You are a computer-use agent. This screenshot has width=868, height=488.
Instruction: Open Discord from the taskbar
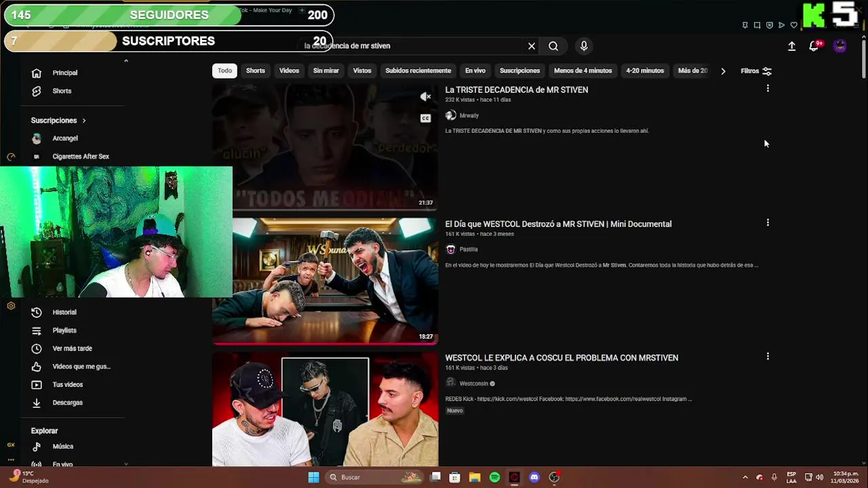click(x=534, y=477)
